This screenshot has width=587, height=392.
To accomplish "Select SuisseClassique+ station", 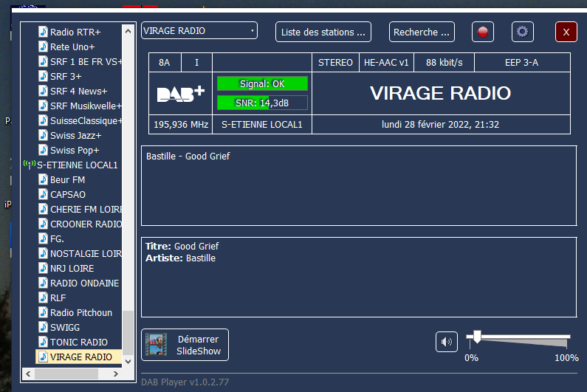I will tap(86, 120).
